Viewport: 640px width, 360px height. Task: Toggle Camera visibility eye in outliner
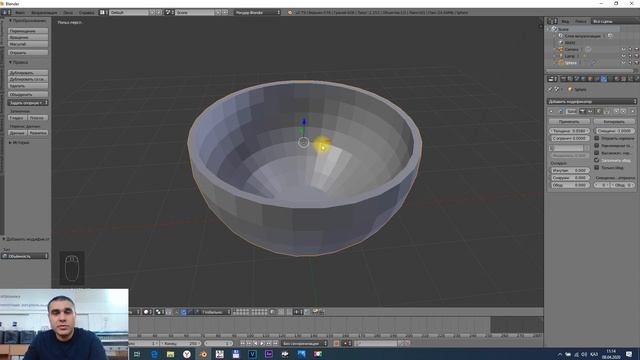click(x=623, y=49)
